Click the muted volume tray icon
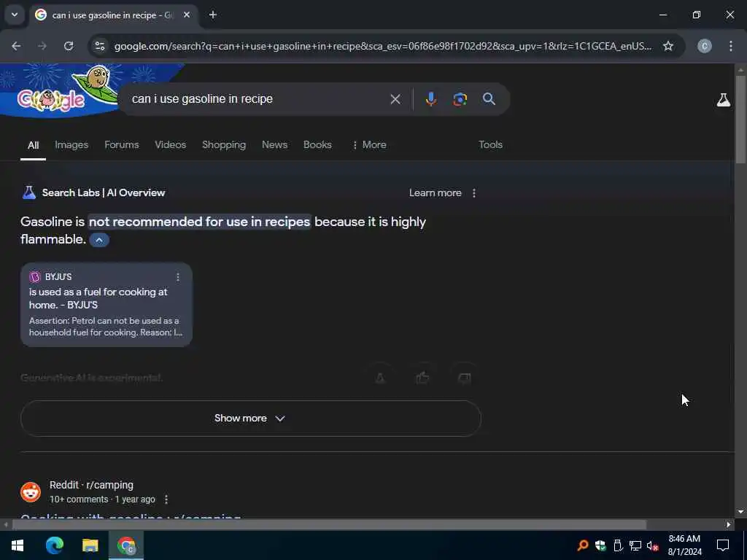The image size is (747, 560). 652,545
